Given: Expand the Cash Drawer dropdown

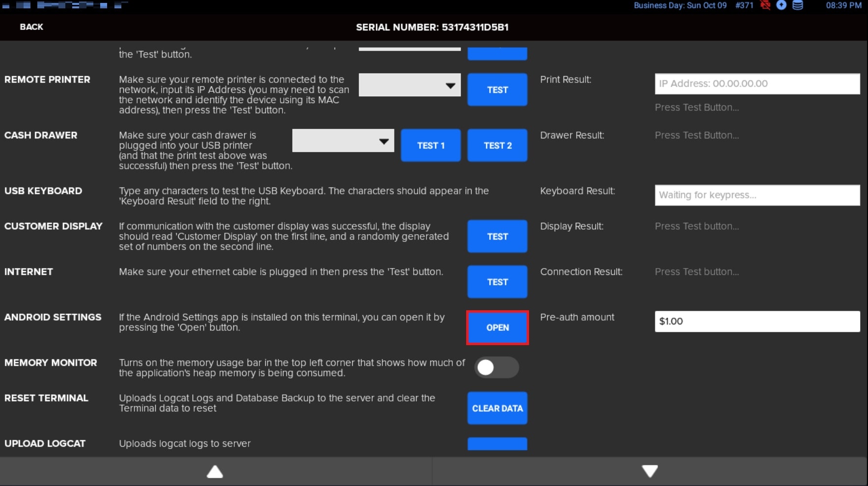Looking at the screenshot, I should (x=343, y=141).
